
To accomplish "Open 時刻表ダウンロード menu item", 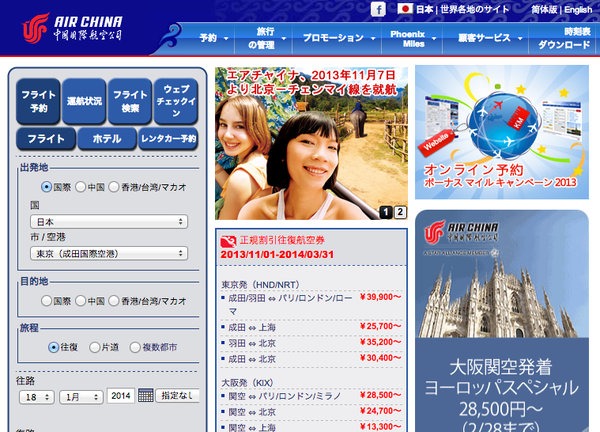I will [564, 38].
